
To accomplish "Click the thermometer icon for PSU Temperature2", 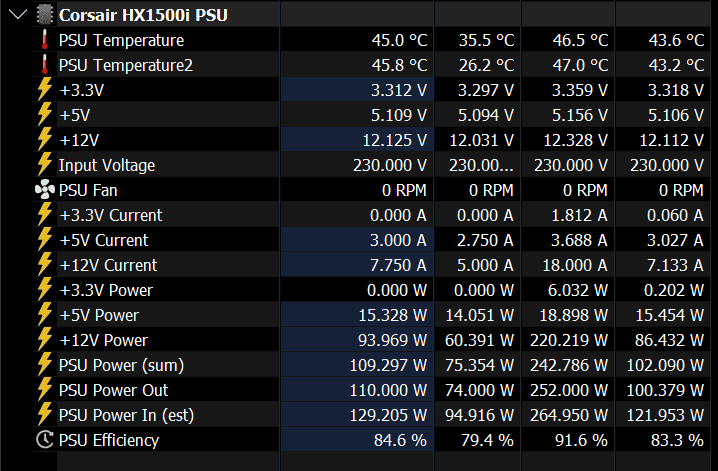I will point(44,65).
